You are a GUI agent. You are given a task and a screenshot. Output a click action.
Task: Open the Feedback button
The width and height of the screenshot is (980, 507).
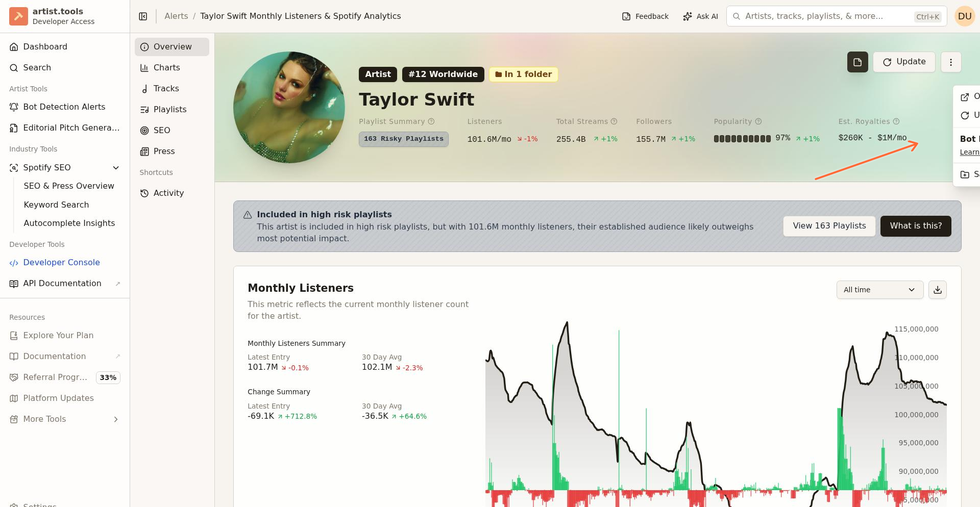(645, 16)
